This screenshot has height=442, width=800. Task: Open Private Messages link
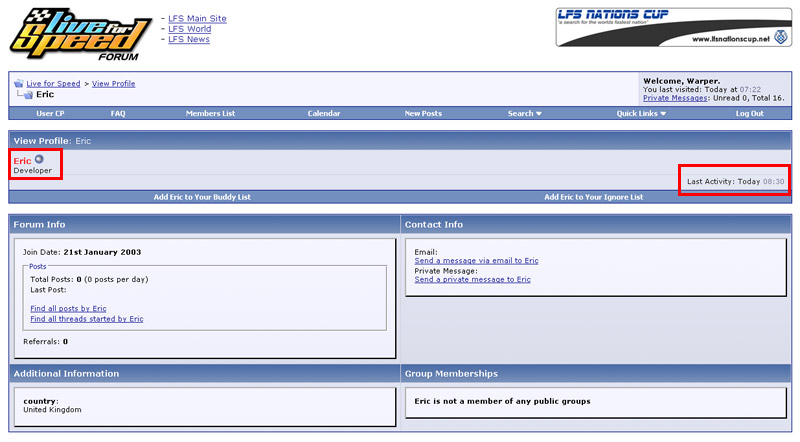(x=674, y=98)
